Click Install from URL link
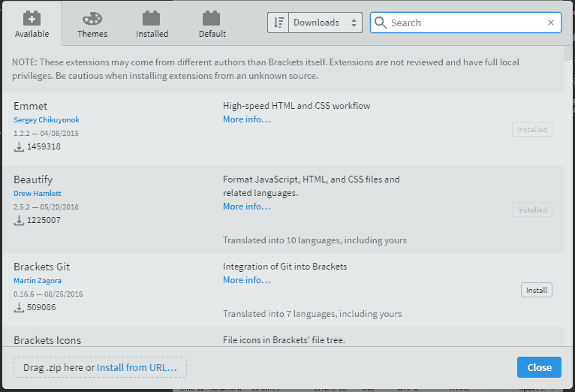Image resolution: width=575 pixels, height=392 pixels. [137, 367]
